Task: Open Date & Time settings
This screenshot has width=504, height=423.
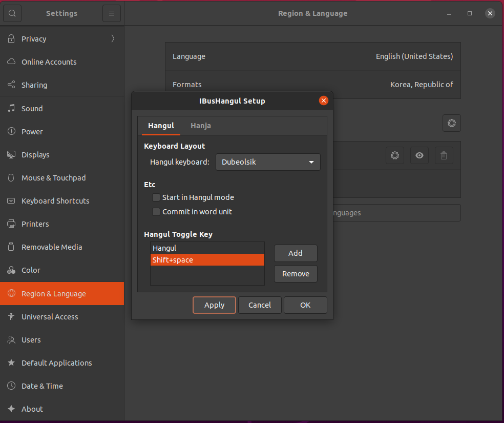Action: point(62,386)
